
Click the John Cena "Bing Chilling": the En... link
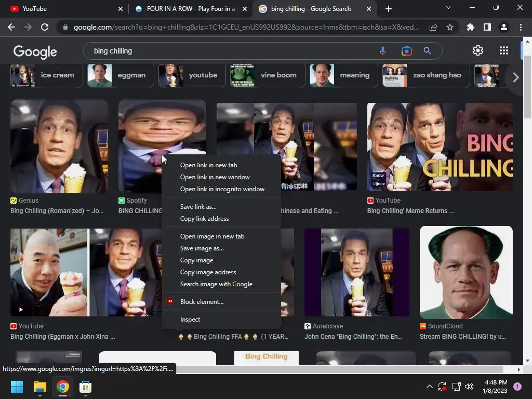[x=353, y=337]
